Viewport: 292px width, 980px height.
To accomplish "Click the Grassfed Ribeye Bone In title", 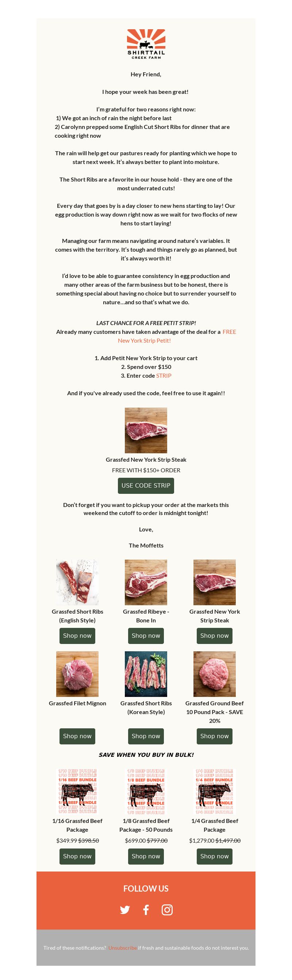I will click(146, 615).
